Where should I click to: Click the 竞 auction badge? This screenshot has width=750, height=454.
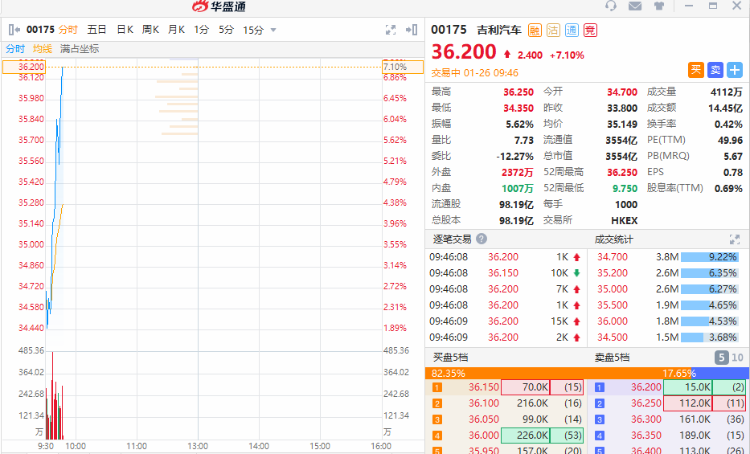(x=590, y=31)
